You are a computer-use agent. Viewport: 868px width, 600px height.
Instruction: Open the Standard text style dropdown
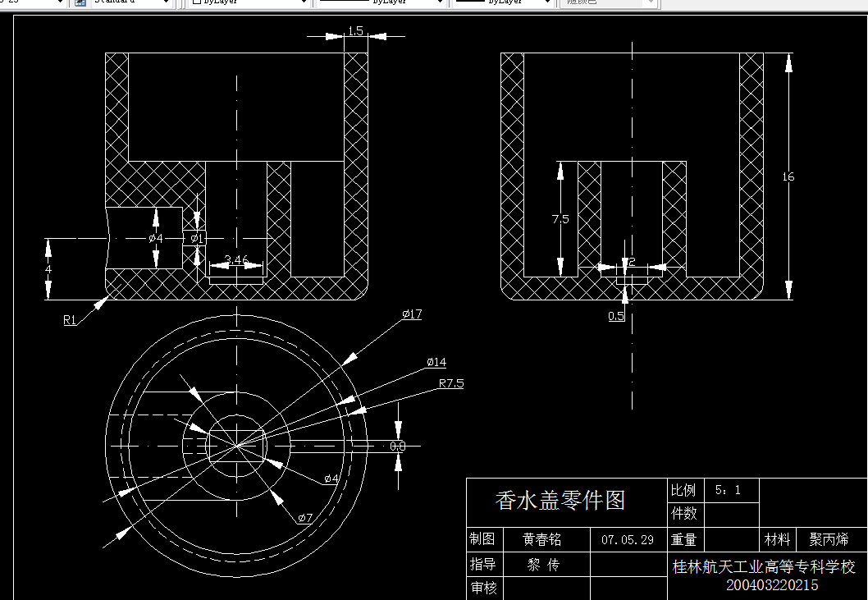click(167, 3)
